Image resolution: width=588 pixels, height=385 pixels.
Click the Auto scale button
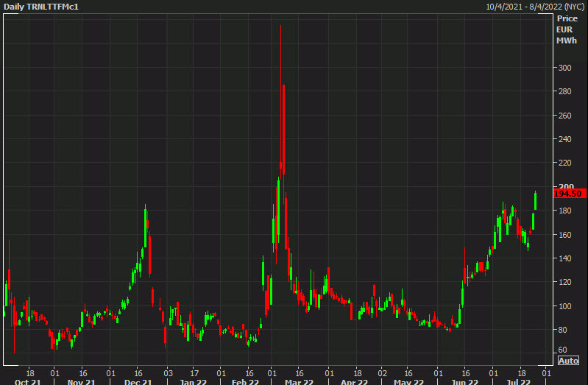click(x=568, y=361)
